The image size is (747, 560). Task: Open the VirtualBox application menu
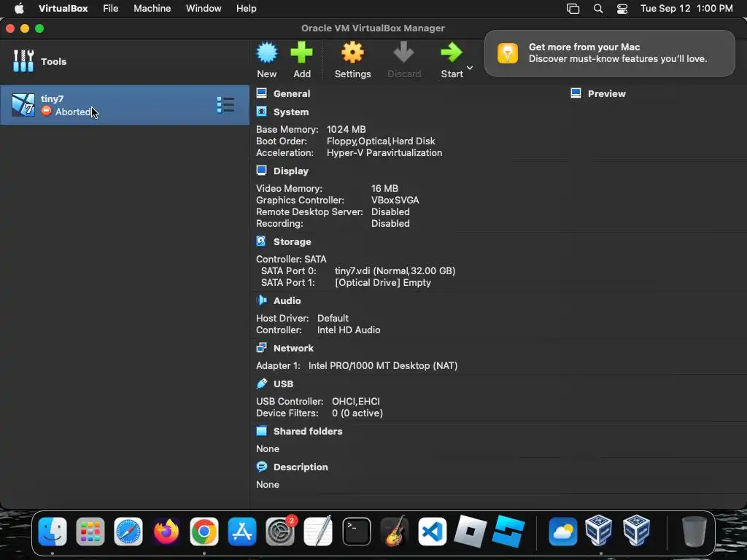(x=63, y=9)
